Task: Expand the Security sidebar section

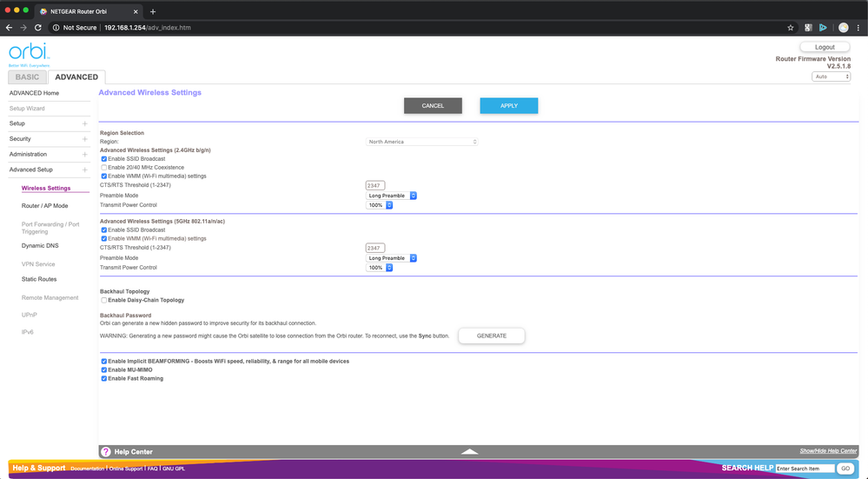Action: point(84,139)
